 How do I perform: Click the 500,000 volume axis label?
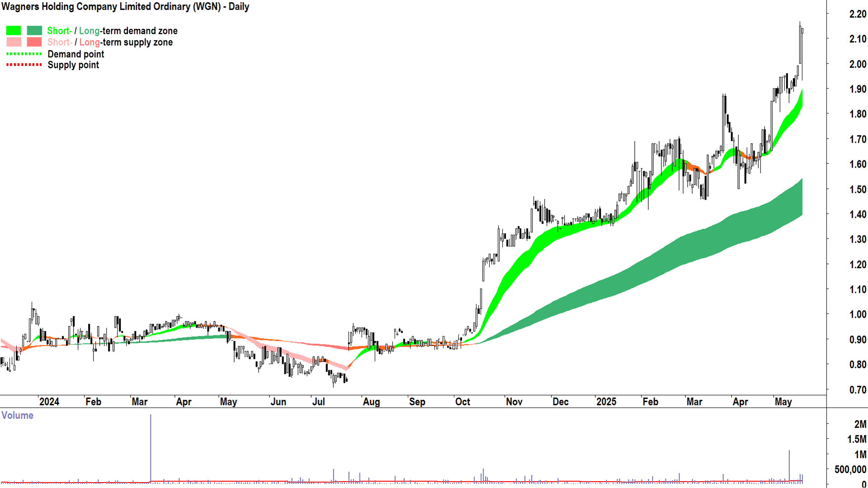(x=850, y=469)
